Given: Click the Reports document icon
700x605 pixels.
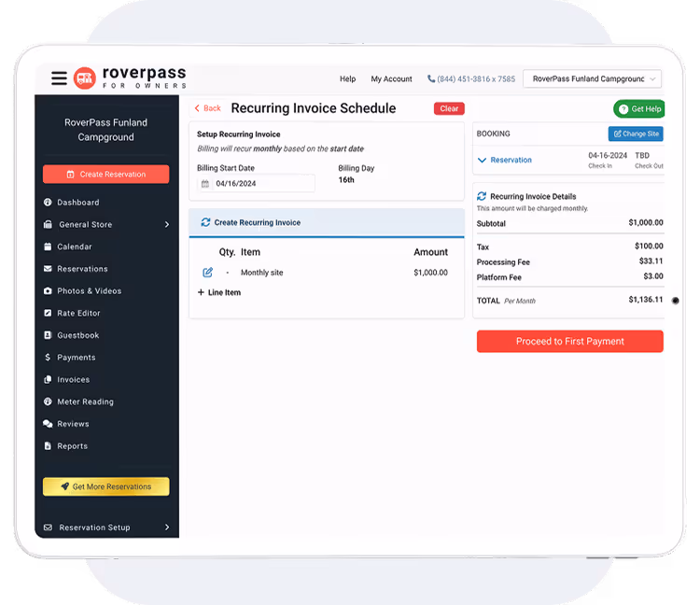Looking at the screenshot, I should pyautogui.click(x=48, y=445).
